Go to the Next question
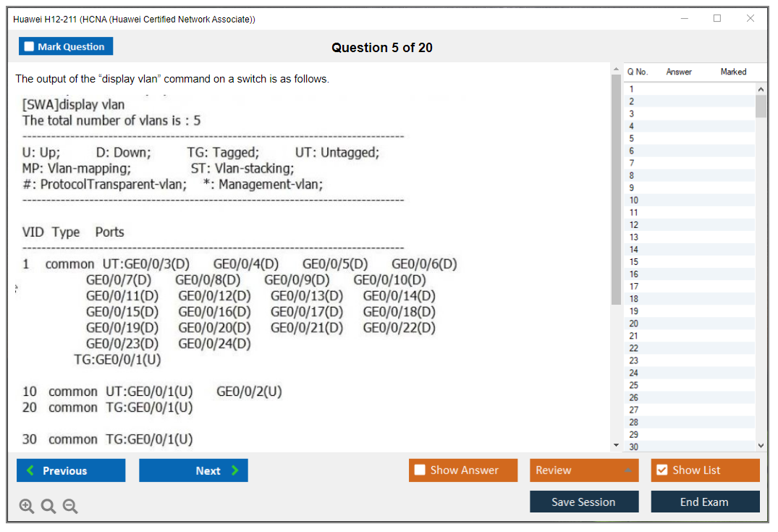The width and height of the screenshot is (778, 532). coord(193,470)
